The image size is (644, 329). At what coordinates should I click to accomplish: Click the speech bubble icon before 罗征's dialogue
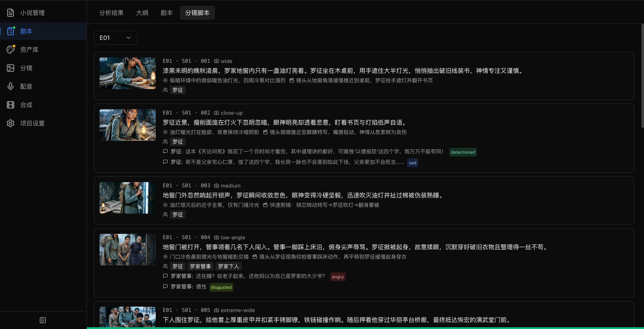click(165, 152)
